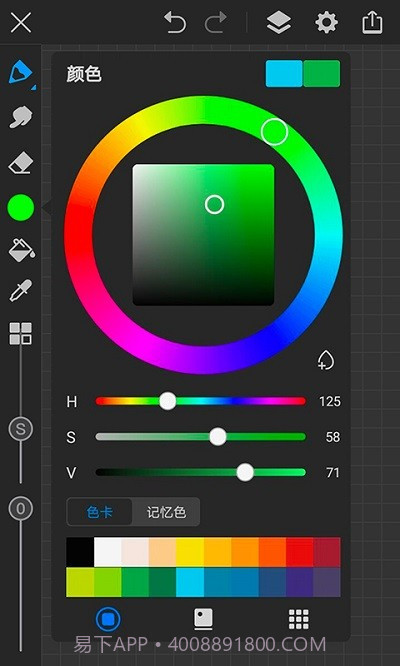Image resolution: width=400 pixels, height=666 pixels.
Task: Tap hue value 125
Action: (x=330, y=401)
